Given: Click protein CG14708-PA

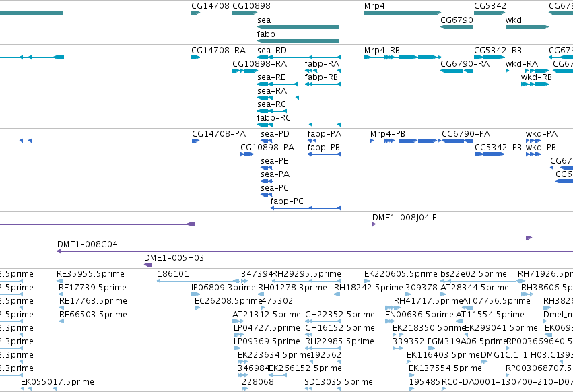Looking at the screenshot, I should pyautogui.click(x=219, y=134).
